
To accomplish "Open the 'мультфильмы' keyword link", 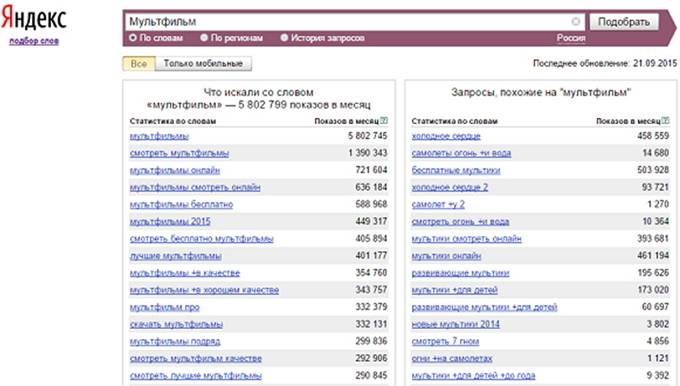I will (x=159, y=136).
